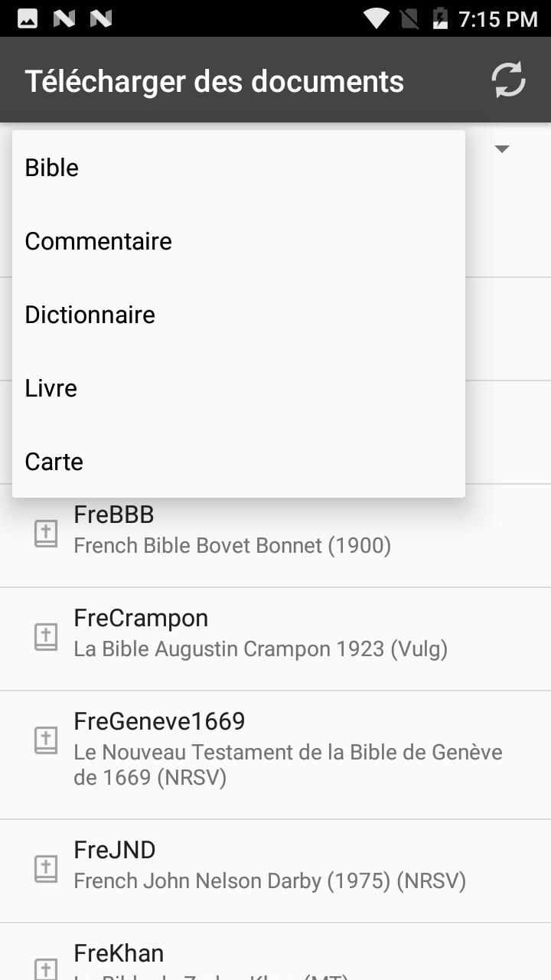Download La Bible Augustin Crampon 1923
Image resolution: width=551 pixels, height=980 pixels.
[275, 639]
